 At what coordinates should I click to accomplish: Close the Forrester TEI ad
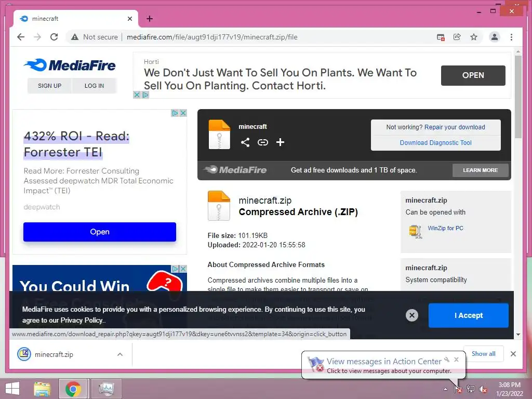183,113
